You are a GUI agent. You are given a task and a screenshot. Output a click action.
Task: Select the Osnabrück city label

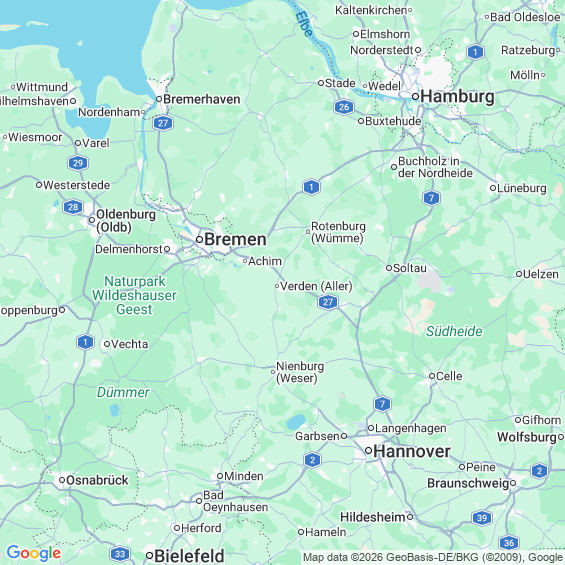click(97, 480)
